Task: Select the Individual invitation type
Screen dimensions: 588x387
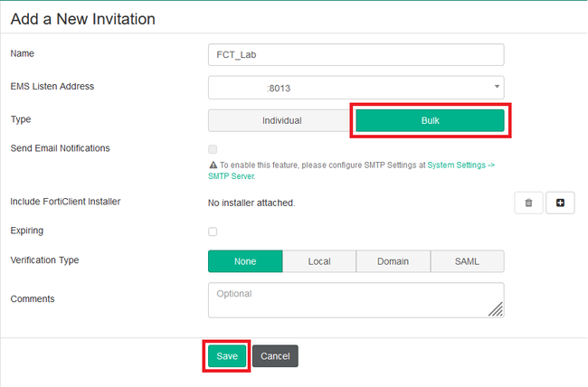Action: tap(281, 121)
